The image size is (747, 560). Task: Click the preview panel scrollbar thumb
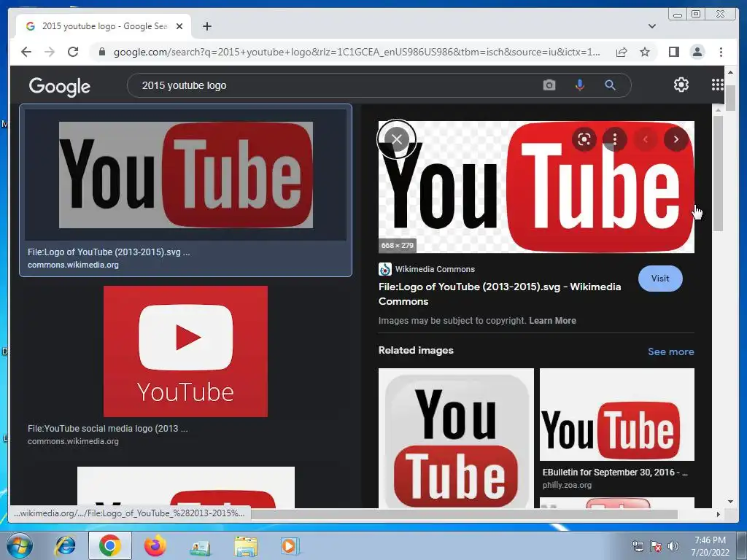[718, 174]
